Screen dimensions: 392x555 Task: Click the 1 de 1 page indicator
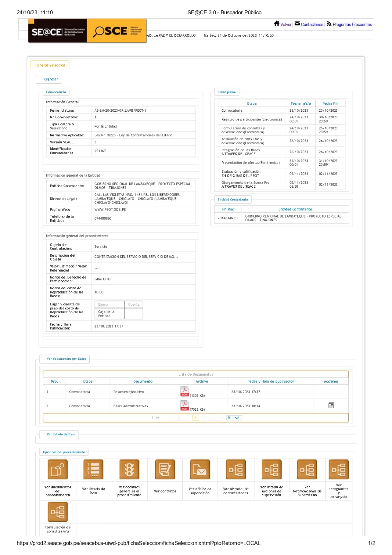(157, 418)
